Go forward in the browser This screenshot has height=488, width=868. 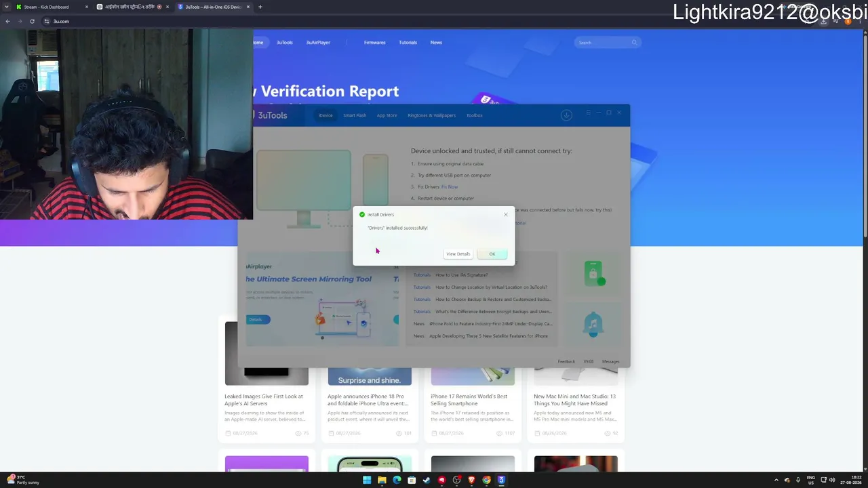[x=20, y=21]
